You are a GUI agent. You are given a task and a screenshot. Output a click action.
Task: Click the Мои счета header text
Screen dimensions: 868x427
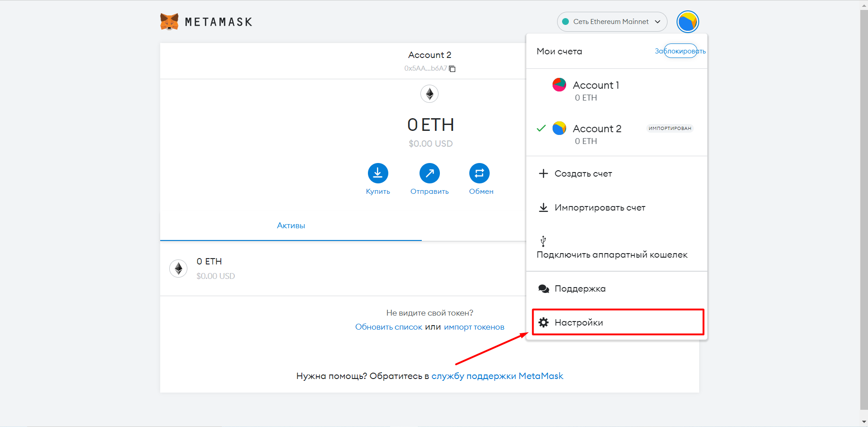[x=559, y=51]
